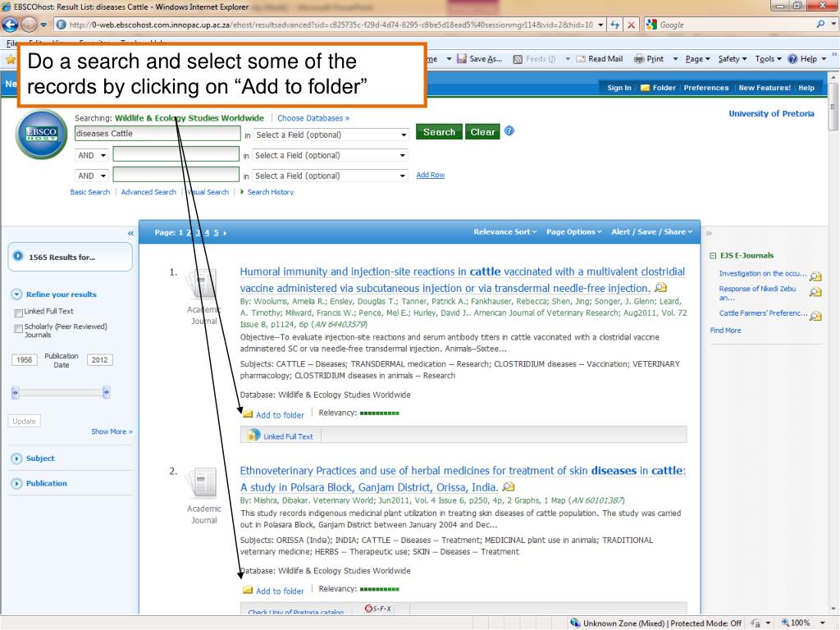Click Sign In in top bar
Viewport: 840px width, 630px height.
click(619, 88)
